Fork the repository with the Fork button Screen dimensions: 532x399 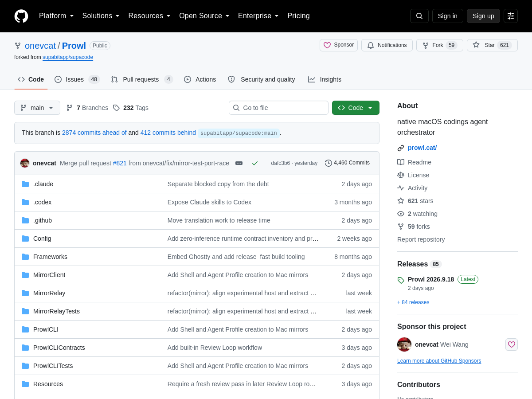[x=440, y=45]
